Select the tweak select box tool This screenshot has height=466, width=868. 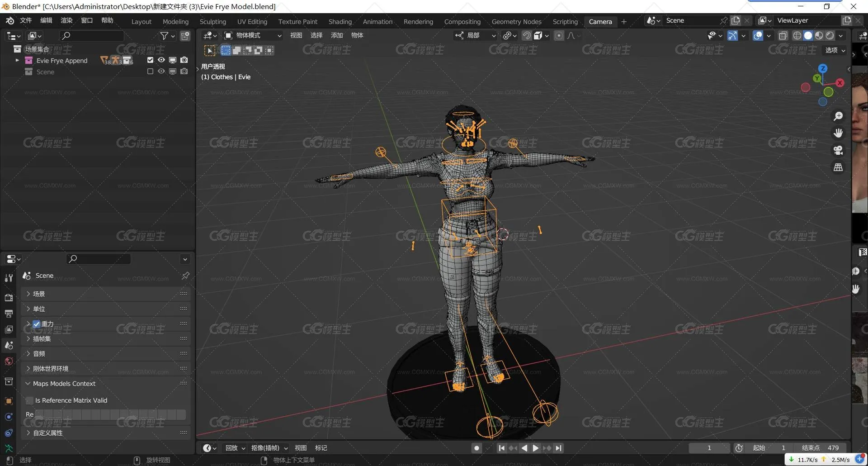[210, 50]
